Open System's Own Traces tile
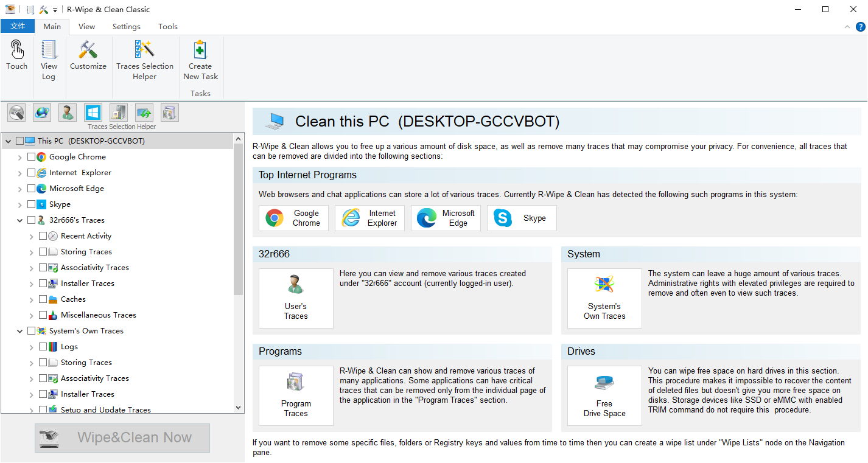Image resolution: width=868 pixels, height=463 pixels. [604, 298]
